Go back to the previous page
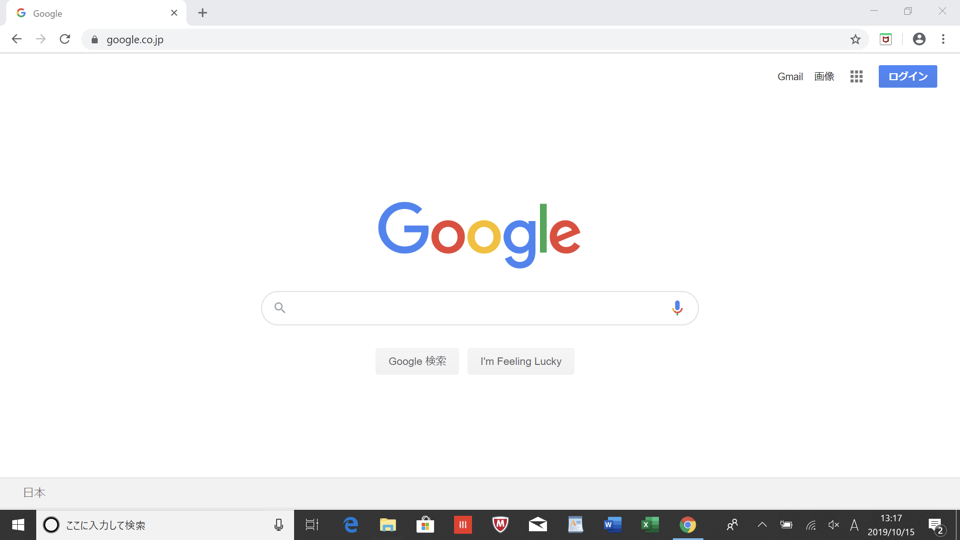960x540 pixels. pyautogui.click(x=17, y=39)
